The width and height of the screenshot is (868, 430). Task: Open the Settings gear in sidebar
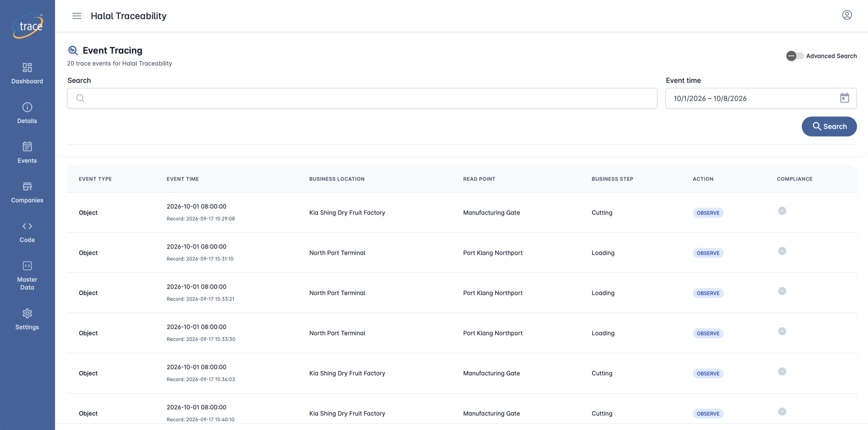click(27, 313)
